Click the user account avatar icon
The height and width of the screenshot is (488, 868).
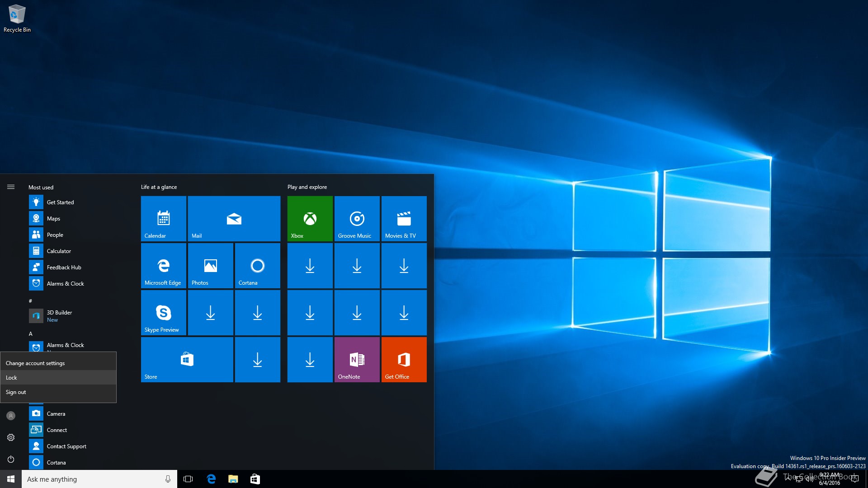coord(11,415)
